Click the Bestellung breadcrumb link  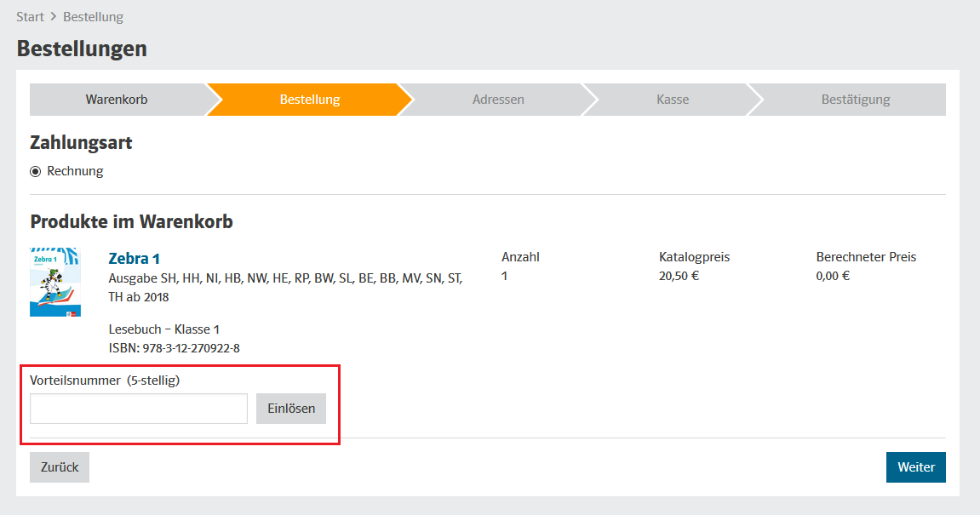93,17
